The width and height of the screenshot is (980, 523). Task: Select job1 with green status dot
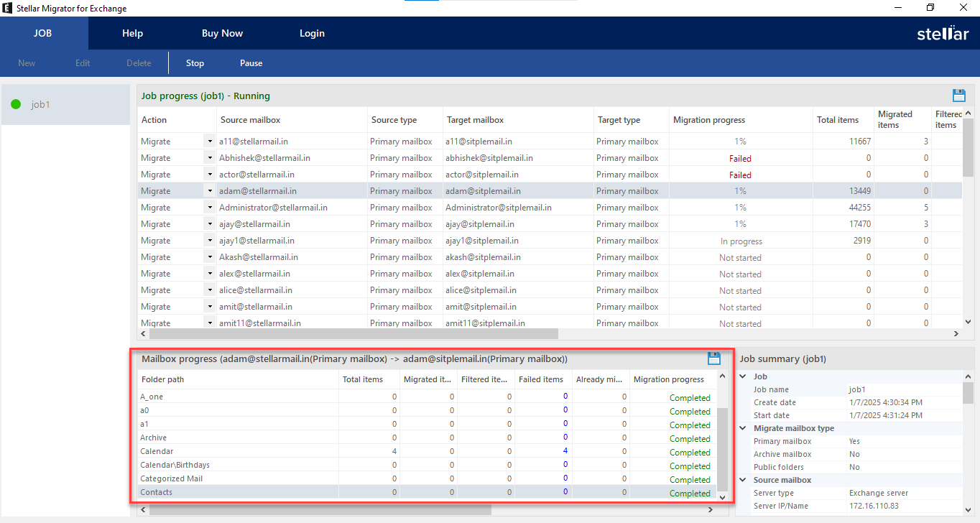click(65, 104)
